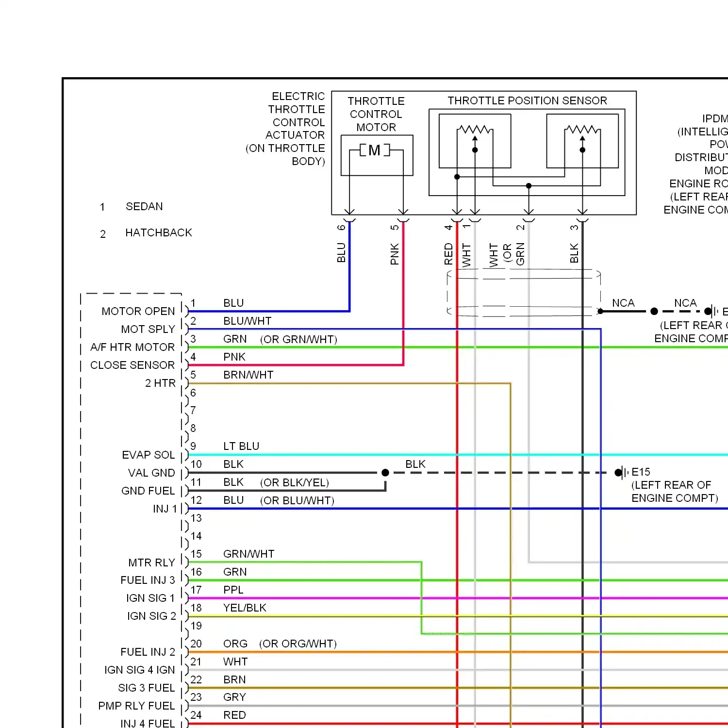The width and height of the screenshot is (728, 728).
Task: Click connector pin number 19
Action: [196, 626]
